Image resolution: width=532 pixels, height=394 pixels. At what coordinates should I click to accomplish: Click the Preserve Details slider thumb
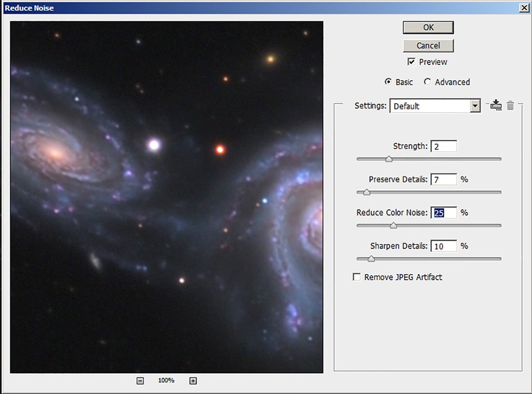coord(366,192)
